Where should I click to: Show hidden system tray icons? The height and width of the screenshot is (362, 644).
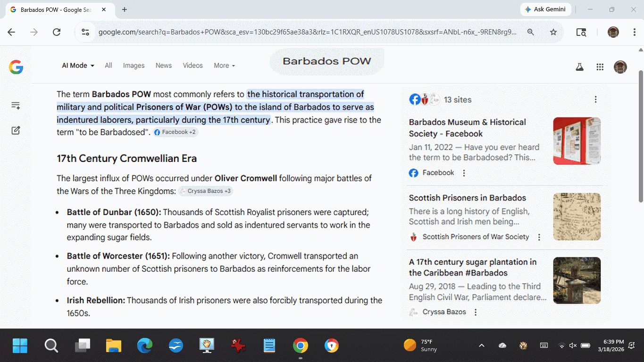click(481, 345)
